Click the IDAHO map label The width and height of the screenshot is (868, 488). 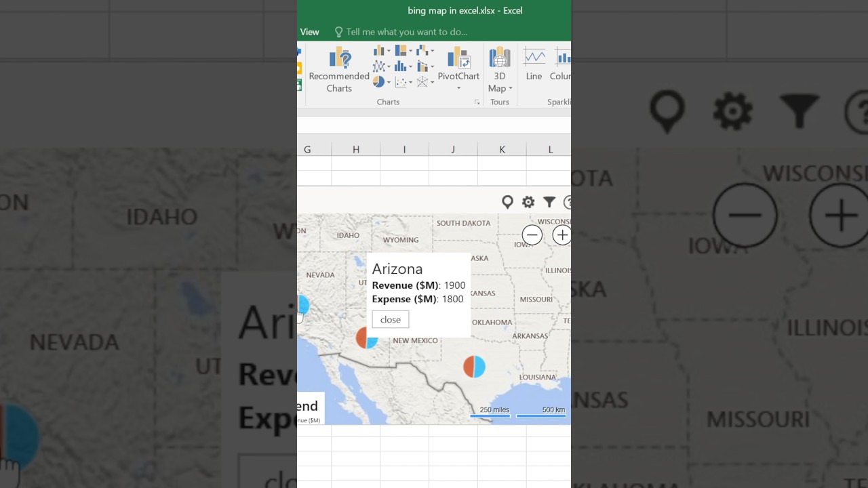(x=348, y=235)
